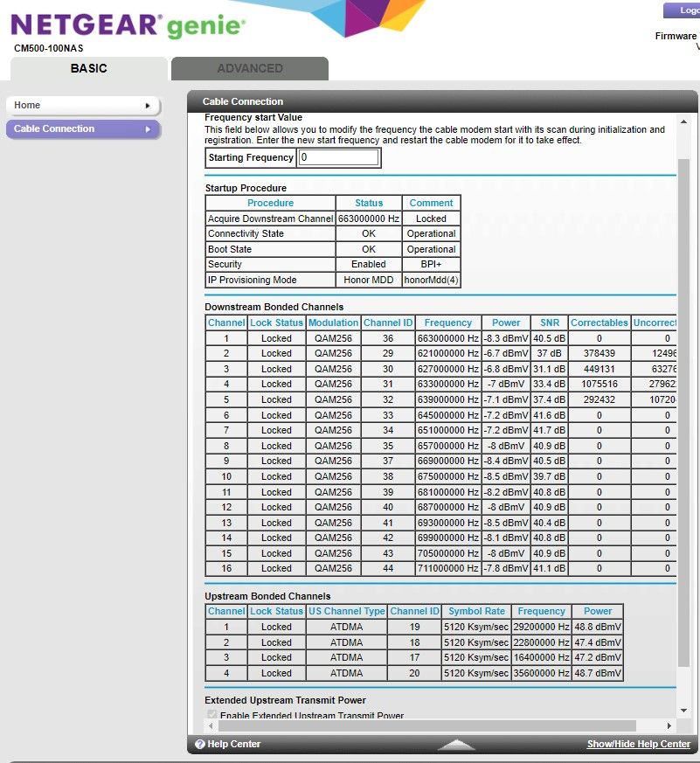The width and height of the screenshot is (700, 763).
Task: Click correctables value '1075516'
Action: pyautogui.click(x=600, y=384)
